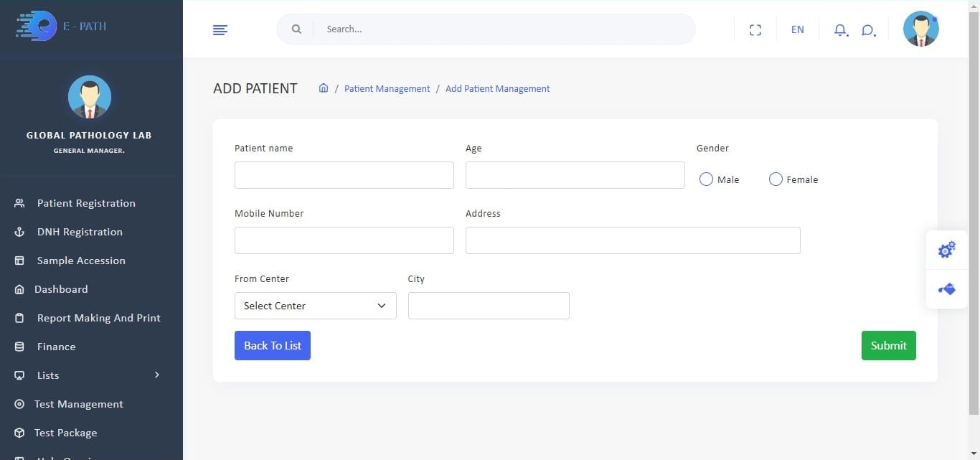The width and height of the screenshot is (980, 460).
Task: Click the Submit button
Action: 888,345
